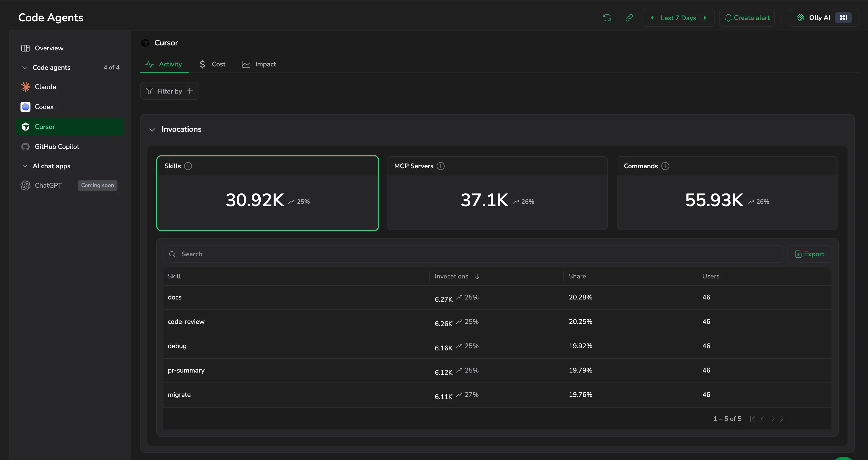868x460 pixels.
Task: Select GitHub Copilot in the sidebar
Action: coord(70,146)
